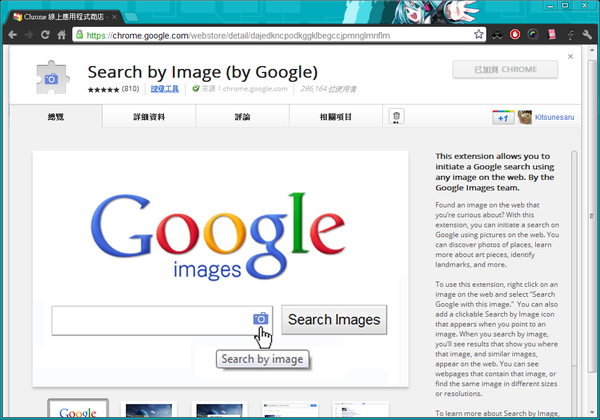Click the red Opera-style extension icon
Screen dimensions: 600x420
516,35
